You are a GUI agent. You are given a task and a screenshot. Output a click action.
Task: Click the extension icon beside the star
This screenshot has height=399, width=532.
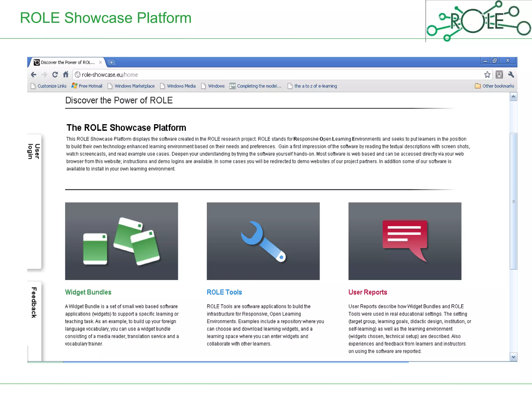pyautogui.click(x=499, y=75)
